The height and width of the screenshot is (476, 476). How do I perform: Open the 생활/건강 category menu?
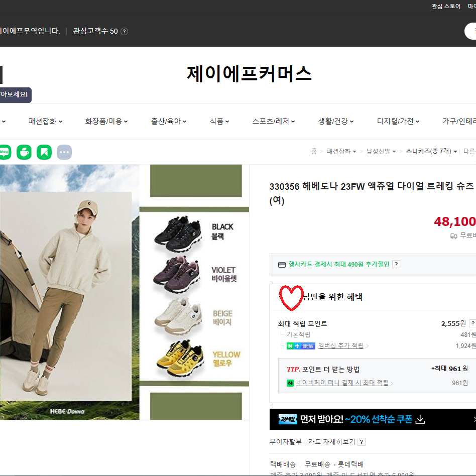336,122
